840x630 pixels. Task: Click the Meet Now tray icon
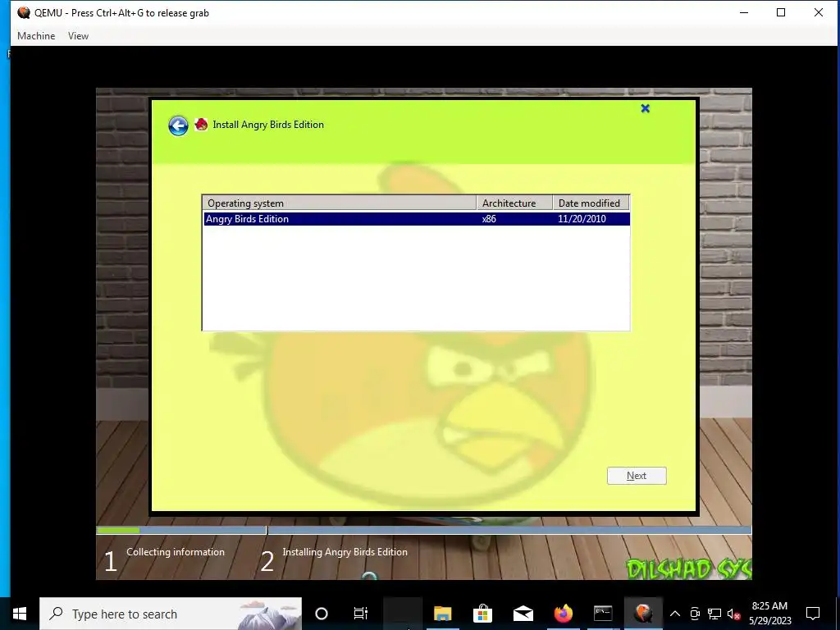point(695,614)
